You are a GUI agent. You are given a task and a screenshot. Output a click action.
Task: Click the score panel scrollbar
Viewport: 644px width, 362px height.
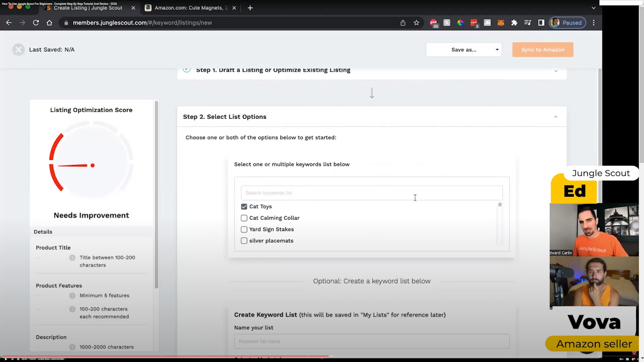click(x=157, y=195)
